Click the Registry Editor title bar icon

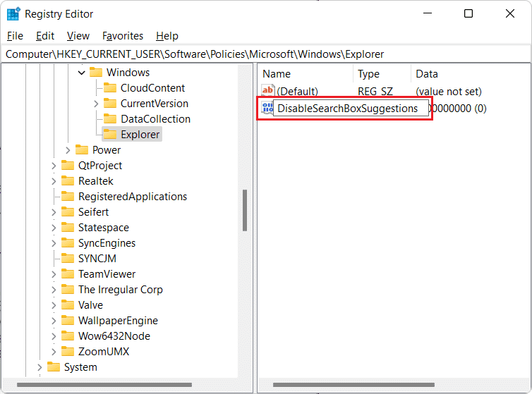(13, 14)
